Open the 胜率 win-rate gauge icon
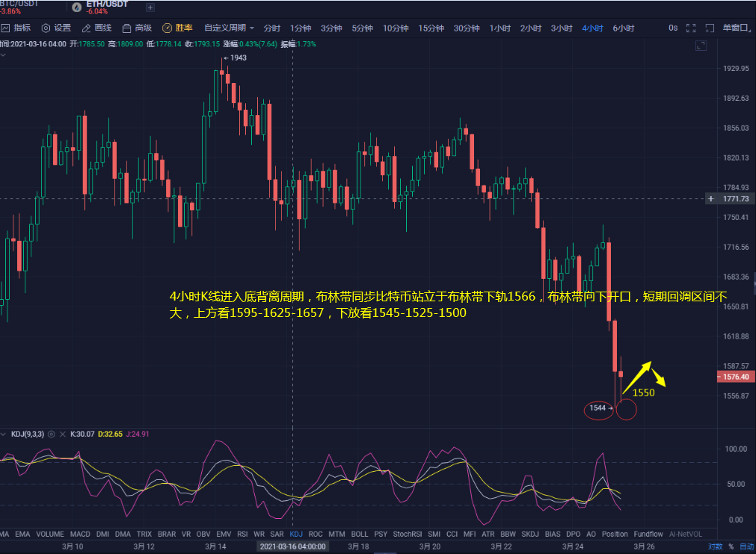Screen dimensions: 756x554 tap(167, 28)
